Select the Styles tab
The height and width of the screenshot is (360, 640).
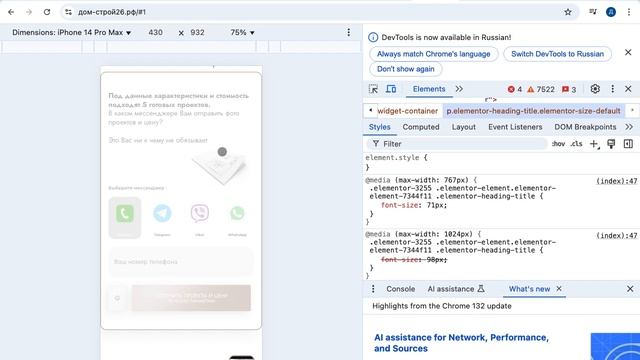[x=380, y=127]
